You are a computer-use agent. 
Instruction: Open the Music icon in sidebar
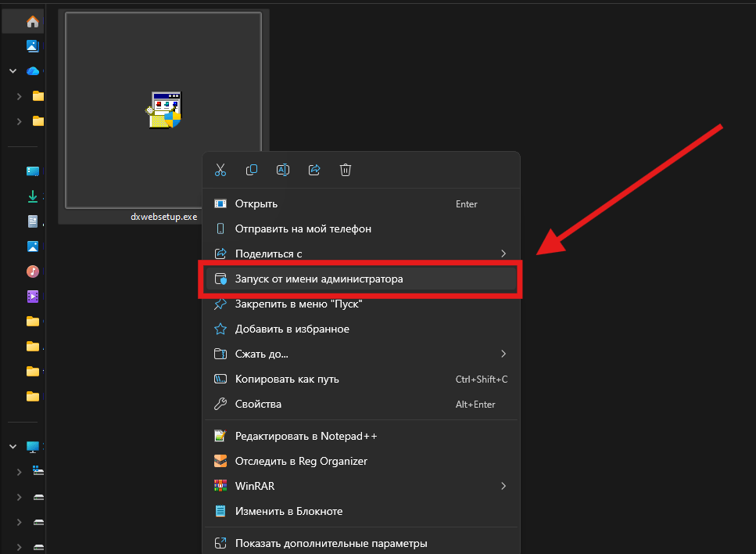click(32, 272)
